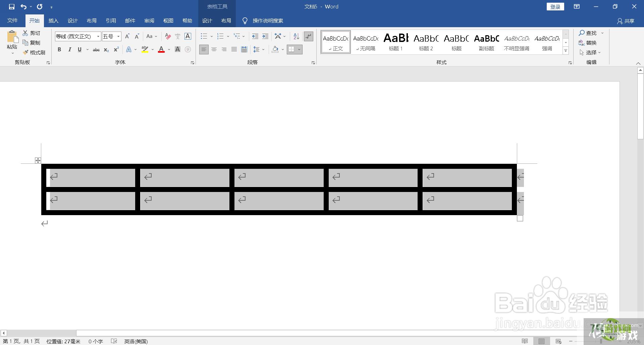Undo the last action
The width and height of the screenshot is (644, 345).
click(x=23, y=7)
